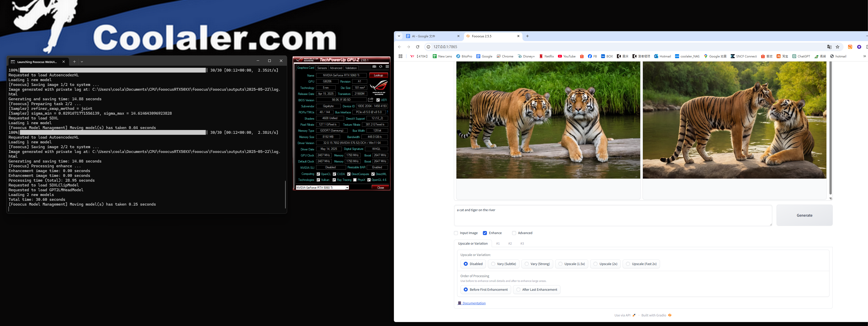The height and width of the screenshot is (326, 868).
Task: Open the first generated tiger image thumbnail
Action: pyautogui.click(x=548, y=120)
